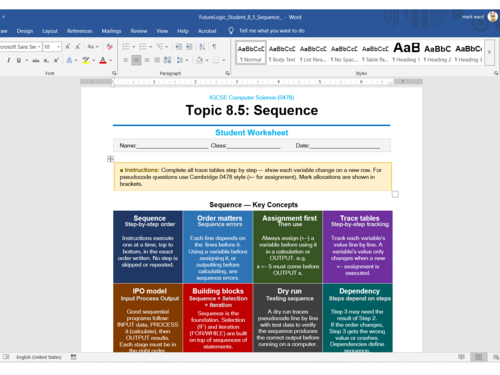Toggle Underline formatting
The image size is (500, 375).
pyautogui.click(x=19, y=60)
